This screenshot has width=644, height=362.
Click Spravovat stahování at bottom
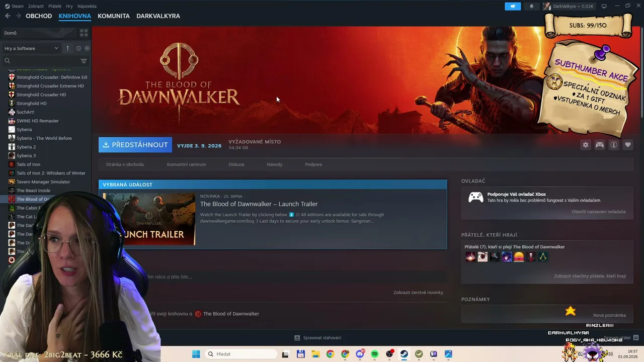point(322,338)
